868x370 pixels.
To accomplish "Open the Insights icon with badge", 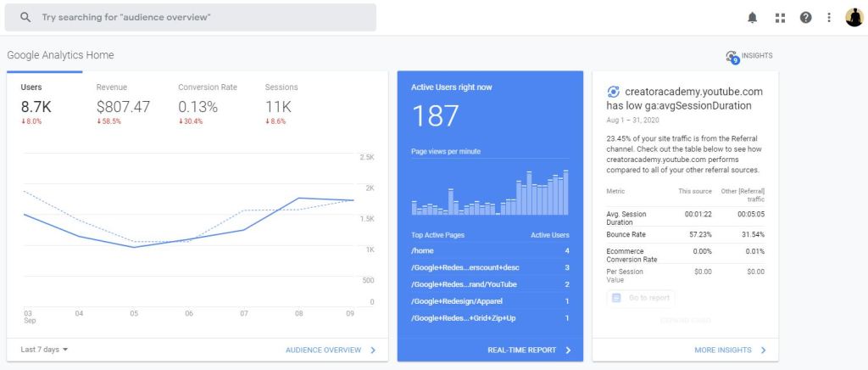I will click(x=732, y=57).
